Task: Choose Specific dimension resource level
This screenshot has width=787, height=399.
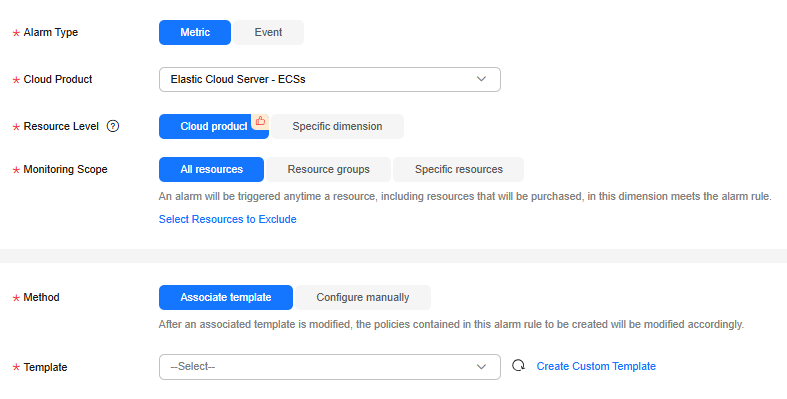Action: point(337,126)
